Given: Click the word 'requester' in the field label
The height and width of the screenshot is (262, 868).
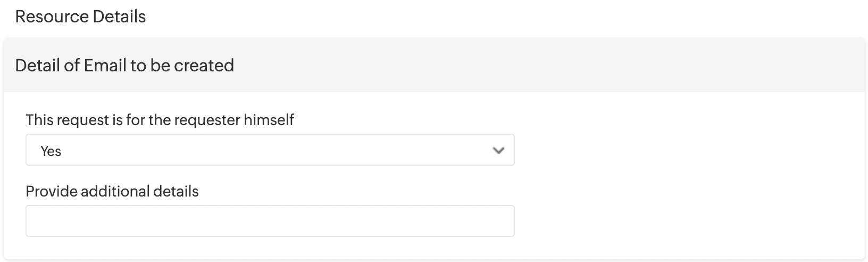Looking at the screenshot, I should click(207, 120).
